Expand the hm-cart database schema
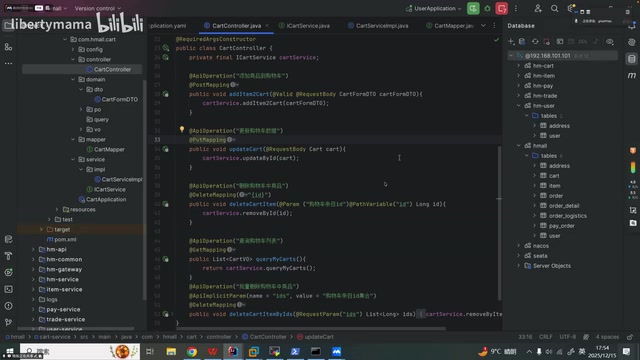 (519, 65)
